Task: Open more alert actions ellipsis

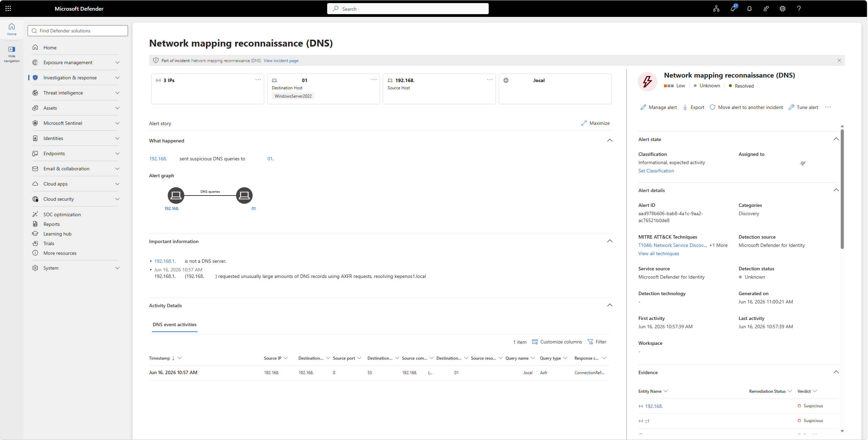Action: 828,107
